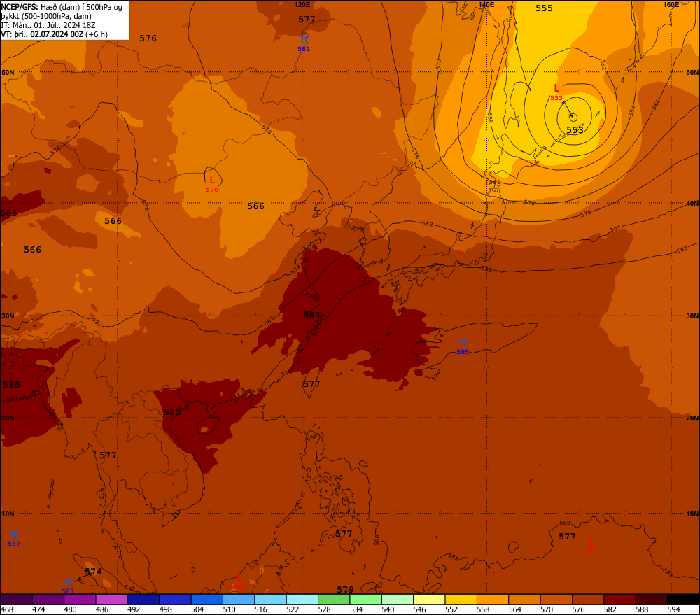Click the orange swatch between 558 and 564
This screenshot has height=615, width=700.
(492, 599)
